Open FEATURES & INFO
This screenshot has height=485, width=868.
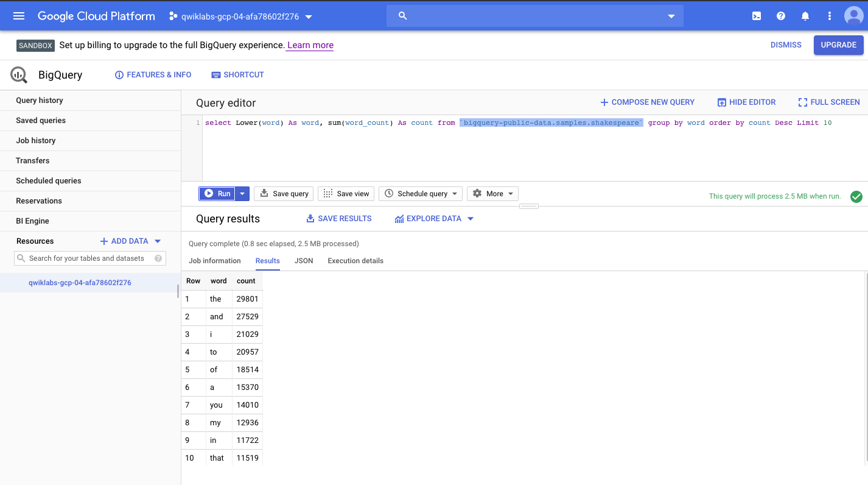pyautogui.click(x=153, y=75)
